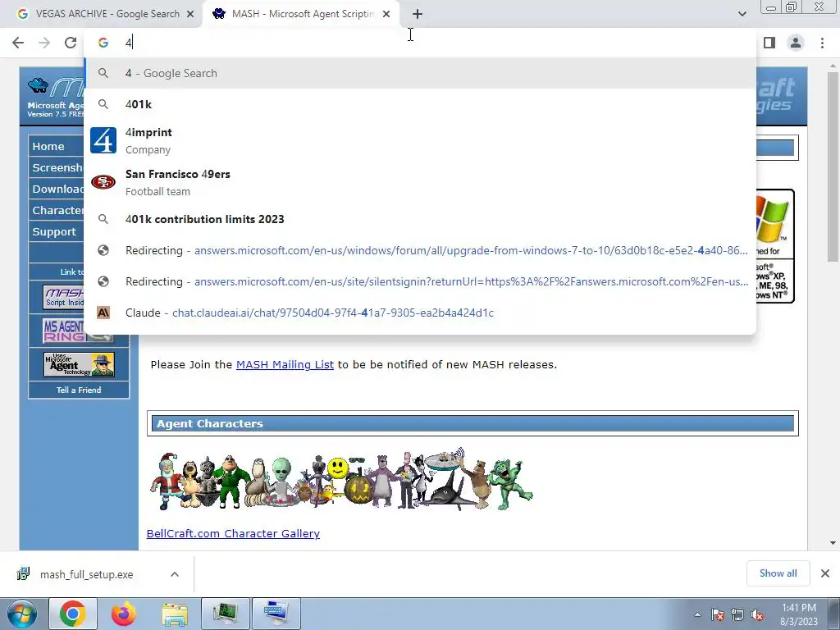840x630 pixels.
Task: Launch Firefox from the taskbar
Action: (124, 614)
